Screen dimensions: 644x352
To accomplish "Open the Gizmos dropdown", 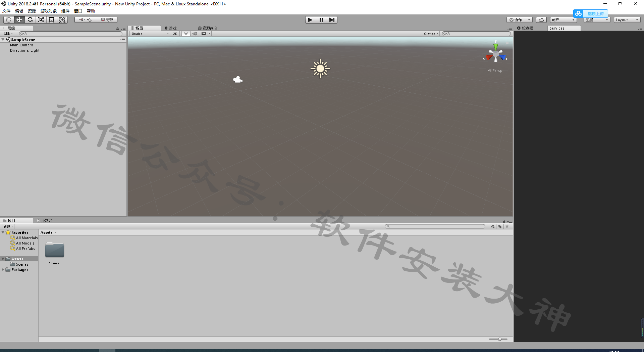I will [431, 34].
